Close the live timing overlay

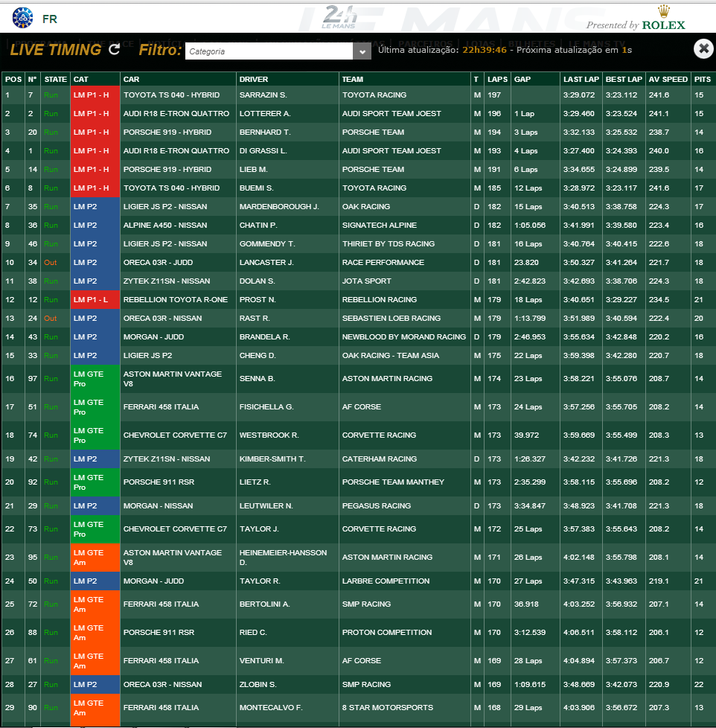coord(703,49)
